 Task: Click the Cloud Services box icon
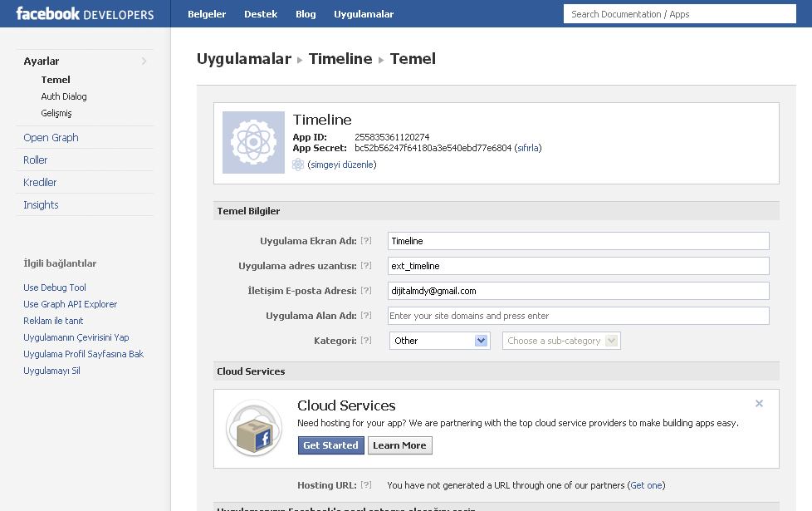[x=254, y=428]
